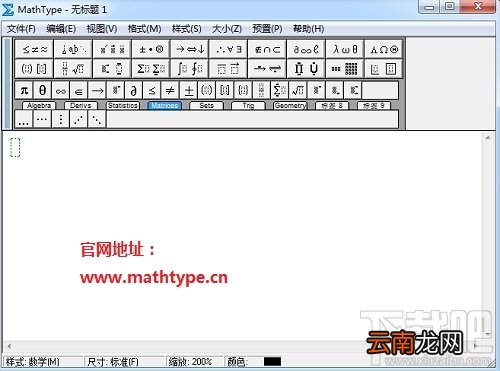Screen dimensions: 500x371
Task: Insert the infinity symbol
Action: tap(61, 90)
